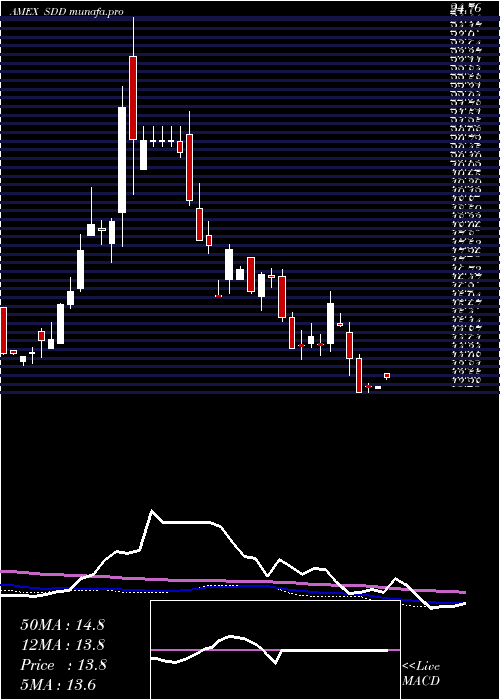Click the 'AMEX SDD munafa.pro' chart title
500x700 pixels.
(67, 12)
